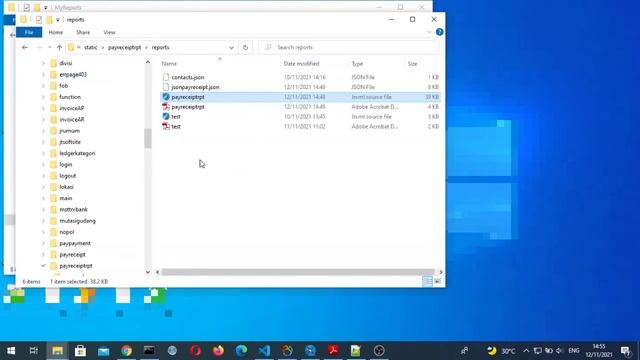Open the volume control in tray
This screenshot has width=640, height=360.
pos(559,351)
